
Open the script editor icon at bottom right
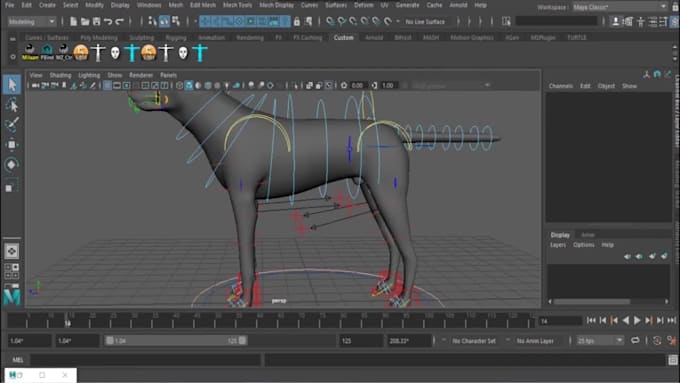click(673, 360)
